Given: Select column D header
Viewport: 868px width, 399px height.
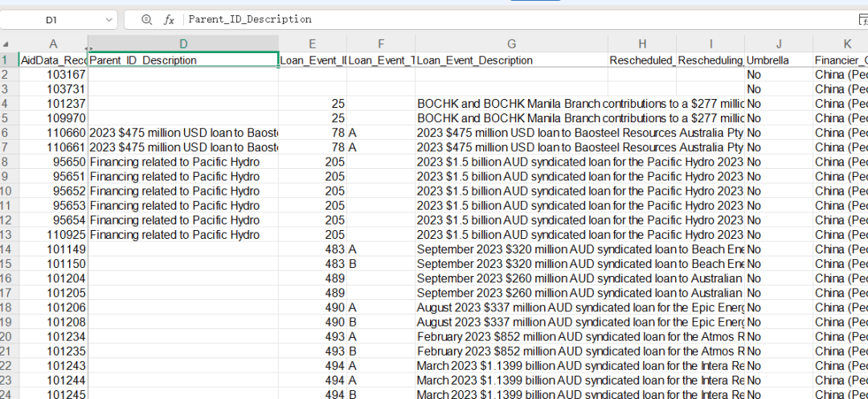Looking at the screenshot, I should pyautogui.click(x=183, y=44).
